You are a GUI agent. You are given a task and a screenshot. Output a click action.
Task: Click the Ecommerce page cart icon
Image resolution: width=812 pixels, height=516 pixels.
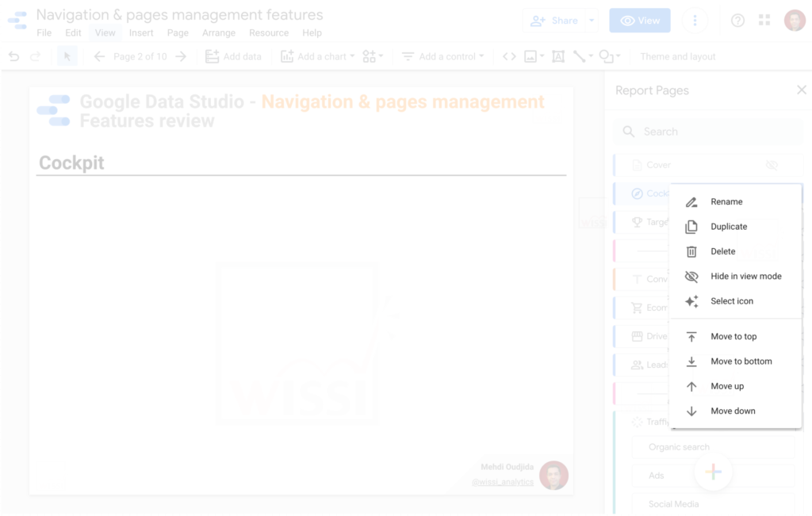(637, 308)
